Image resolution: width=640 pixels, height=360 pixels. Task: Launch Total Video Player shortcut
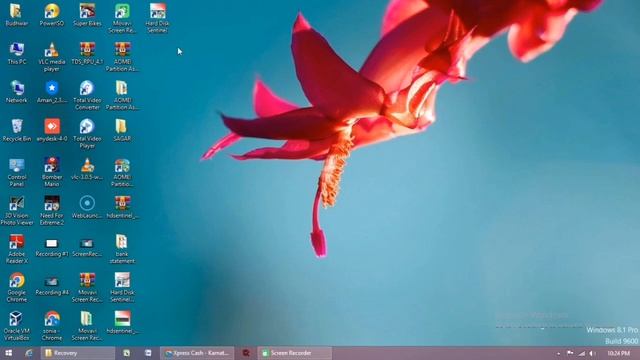[87, 133]
